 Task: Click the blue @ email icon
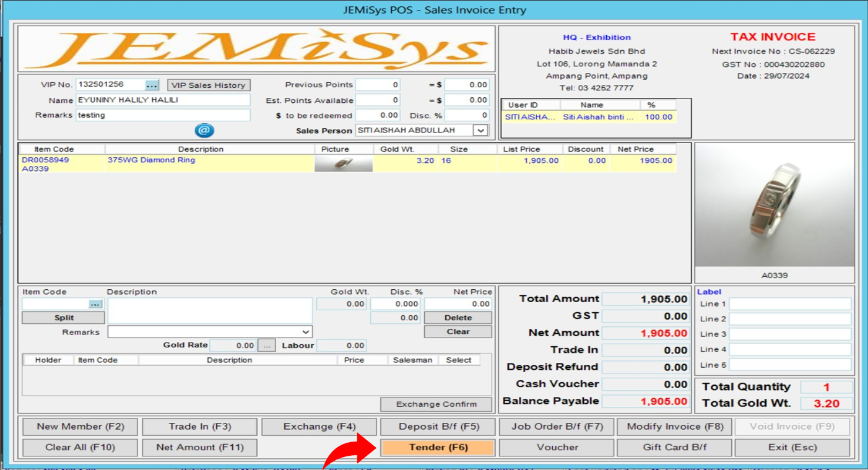[x=204, y=130]
